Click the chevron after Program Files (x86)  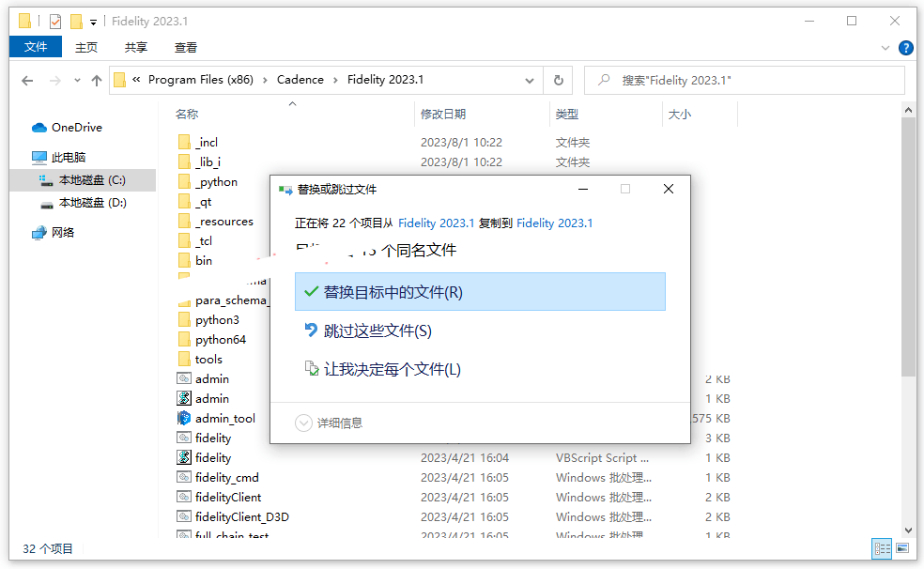(265, 80)
